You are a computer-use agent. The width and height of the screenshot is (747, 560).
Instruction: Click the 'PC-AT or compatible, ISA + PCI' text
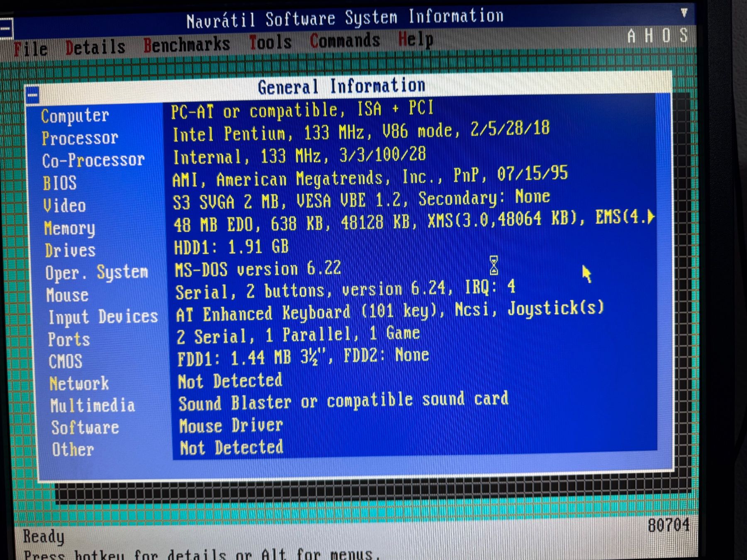302,110
